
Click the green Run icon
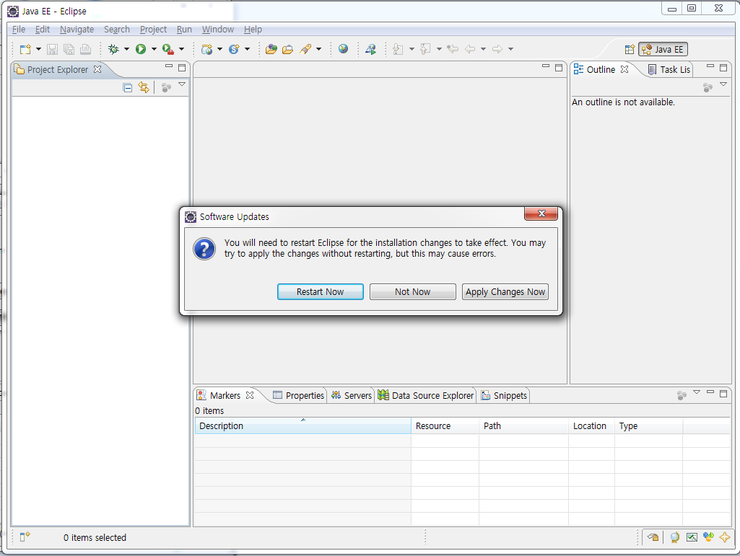tap(141, 49)
